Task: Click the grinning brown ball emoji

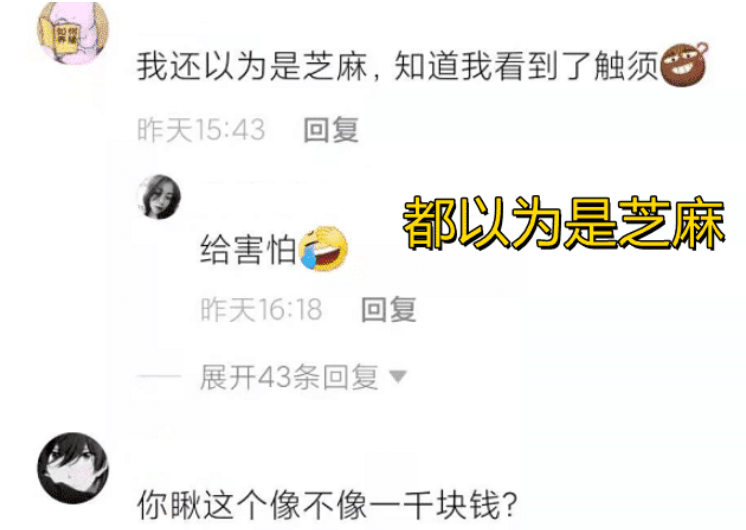Action: pyautogui.click(x=684, y=64)
